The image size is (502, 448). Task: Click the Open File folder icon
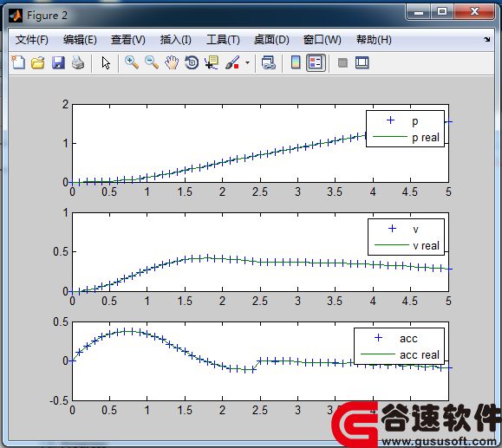point(38,62)
